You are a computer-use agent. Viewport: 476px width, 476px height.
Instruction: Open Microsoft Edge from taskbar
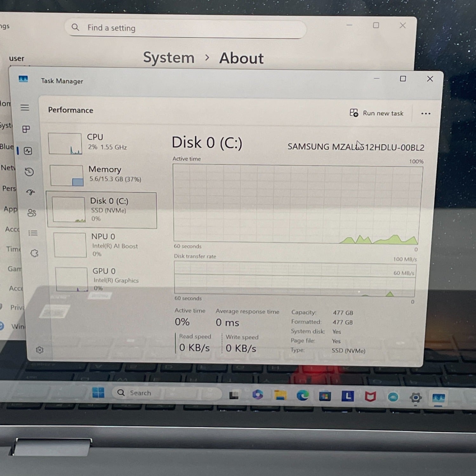click(302, 395)
